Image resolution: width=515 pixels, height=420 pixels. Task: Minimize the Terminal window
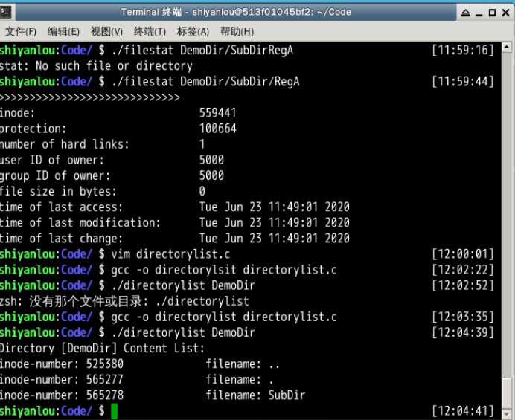tap(478, 13)
